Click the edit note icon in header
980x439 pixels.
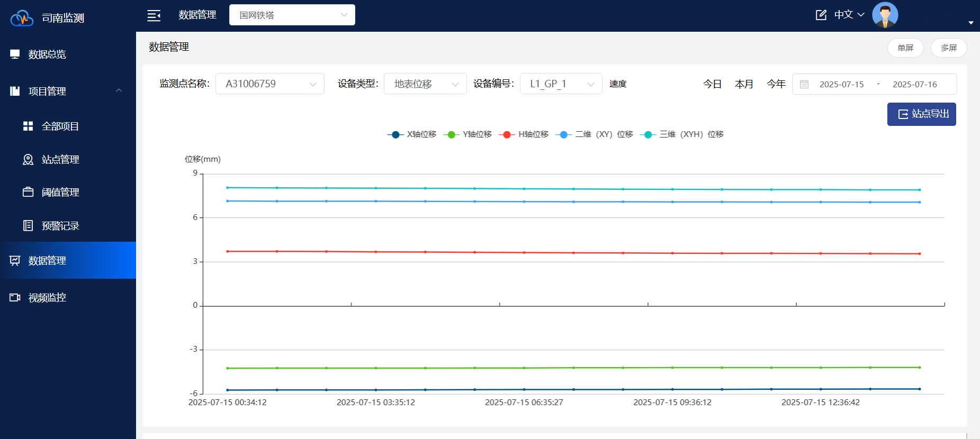click(821, 15)
